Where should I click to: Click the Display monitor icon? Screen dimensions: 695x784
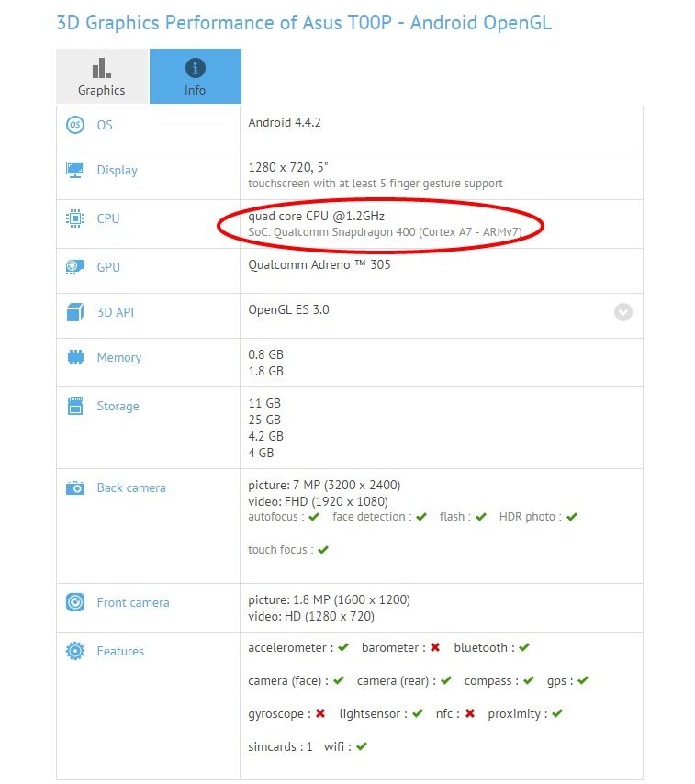pos(75,170)
